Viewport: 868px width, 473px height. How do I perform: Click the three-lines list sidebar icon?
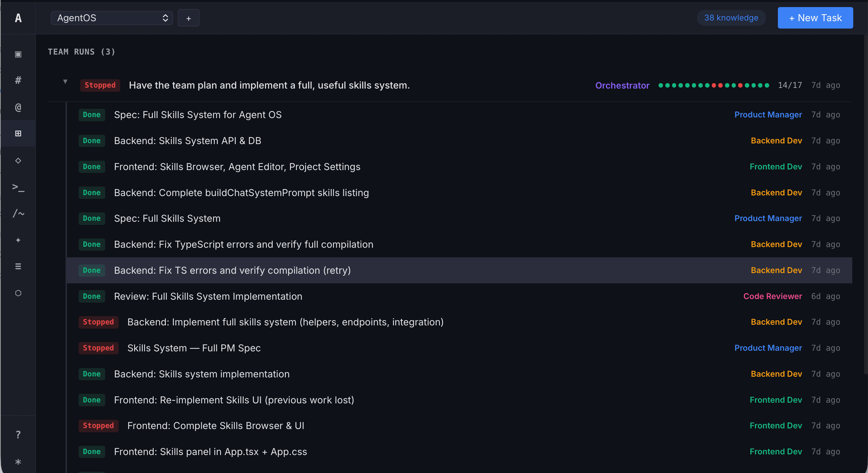(18, 266)
